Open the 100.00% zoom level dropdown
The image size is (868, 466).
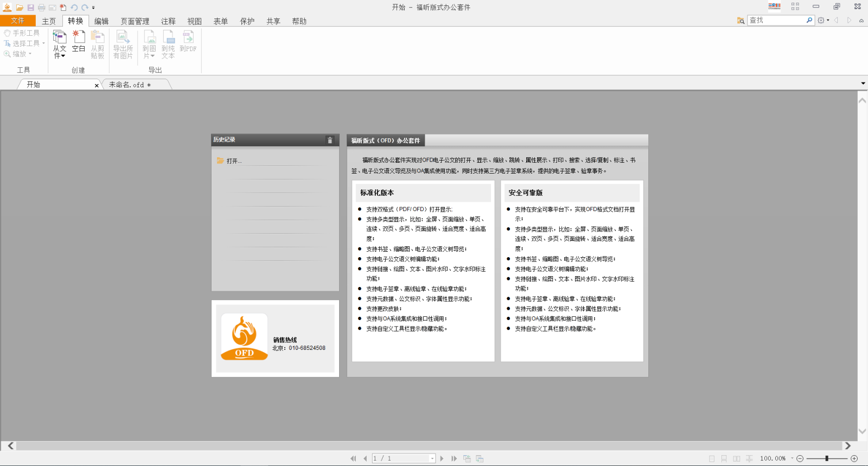click(792, 458)
